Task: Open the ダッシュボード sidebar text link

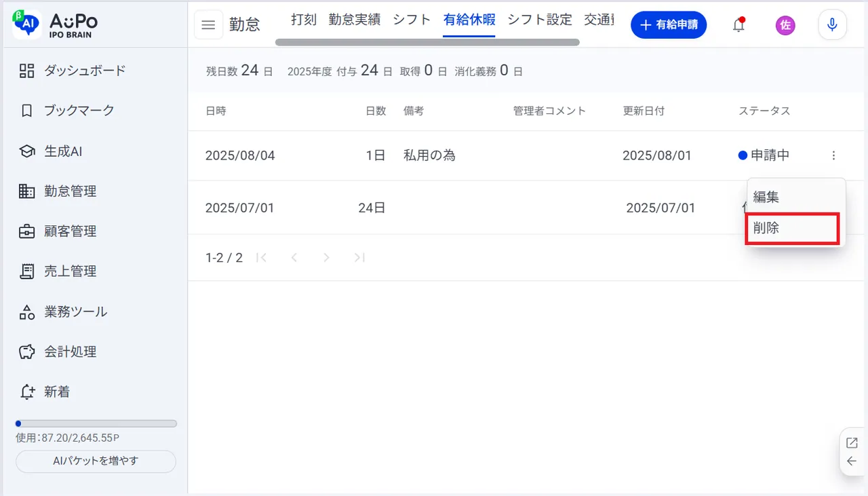Action: 85,71
